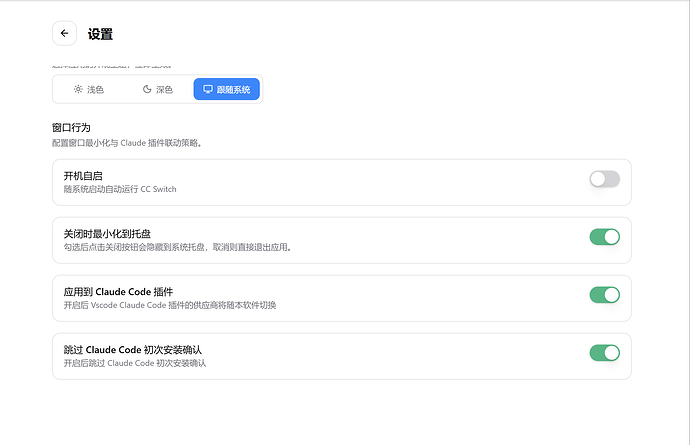Click the 设置 page title
The width and height of the screenshot is (690, 445).
100,34
